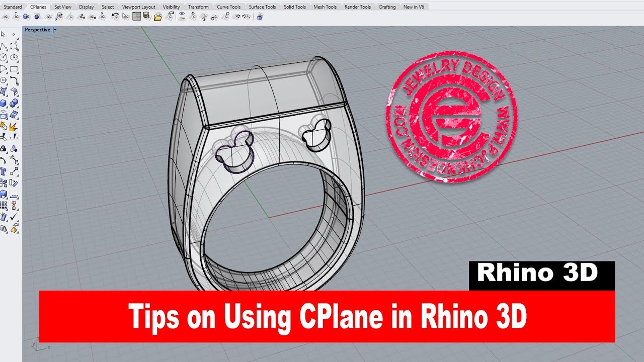This screenshot has height=362, width=644.
Task: Open the Standard toolbar tab
Action: (x=13, y=7)
